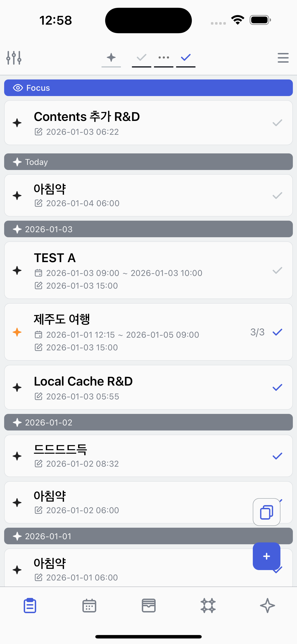Switch to the sparkle filter tab
Image resolution: width=297 pixels, height=644 pixels.
click(x=111, y=58)
